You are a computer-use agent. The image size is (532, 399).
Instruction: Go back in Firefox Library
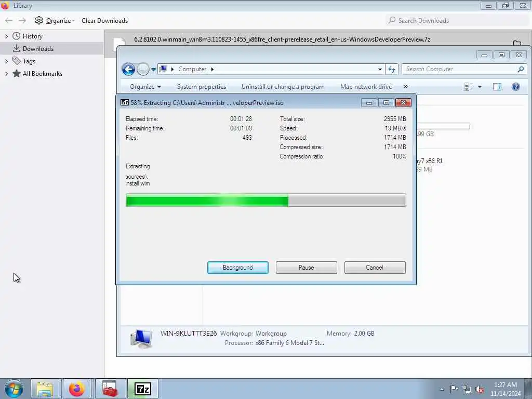click(9, 21)
